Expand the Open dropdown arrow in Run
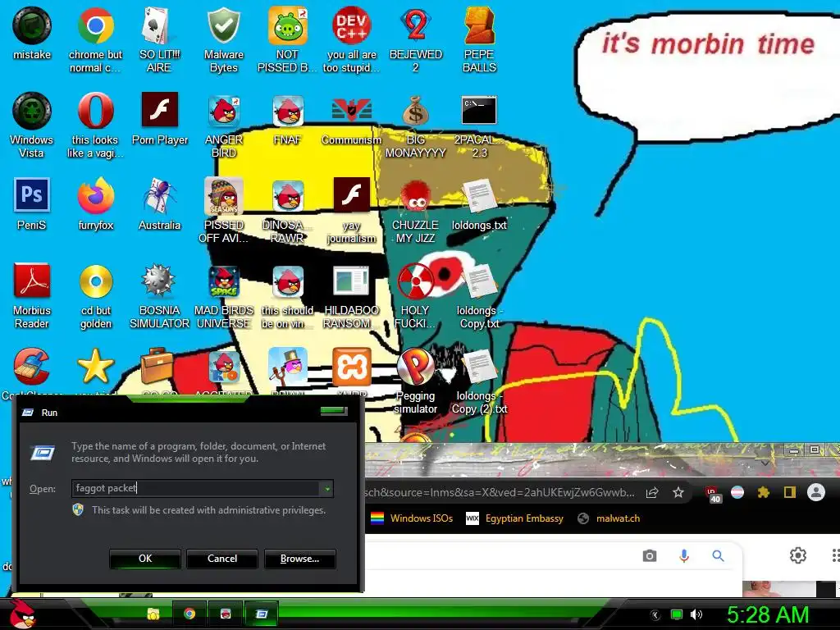This screenshot has height=630, width=840. pos(326,489)
